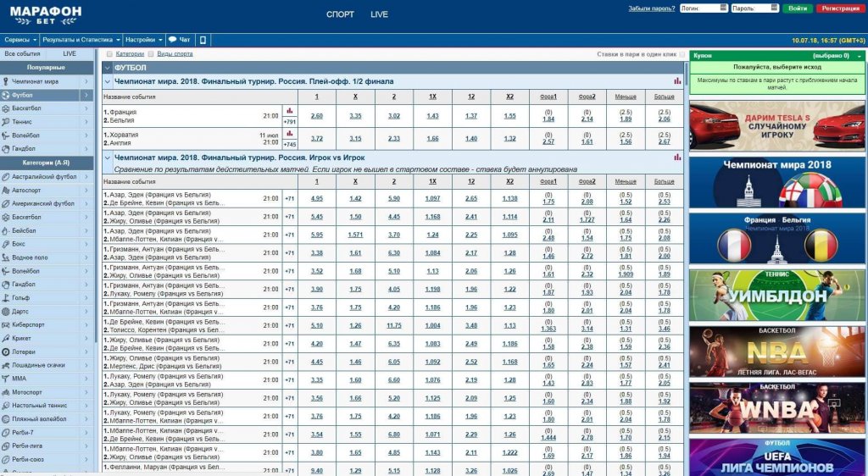Open the Дарим Tesla S banner
868x476 pixels.
pyautogui.click(x=777, y=126)
